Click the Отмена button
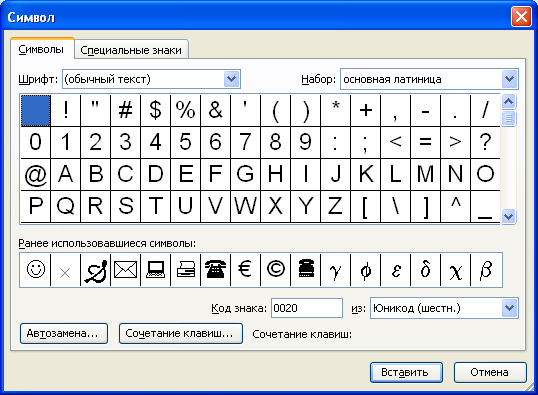Screen dimensions: 538x395 (490, 372)
